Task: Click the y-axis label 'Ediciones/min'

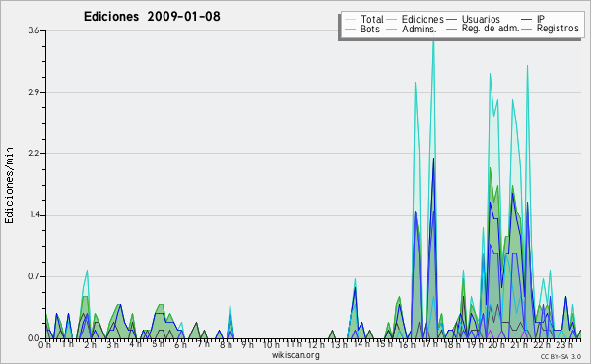Action: 9,185
